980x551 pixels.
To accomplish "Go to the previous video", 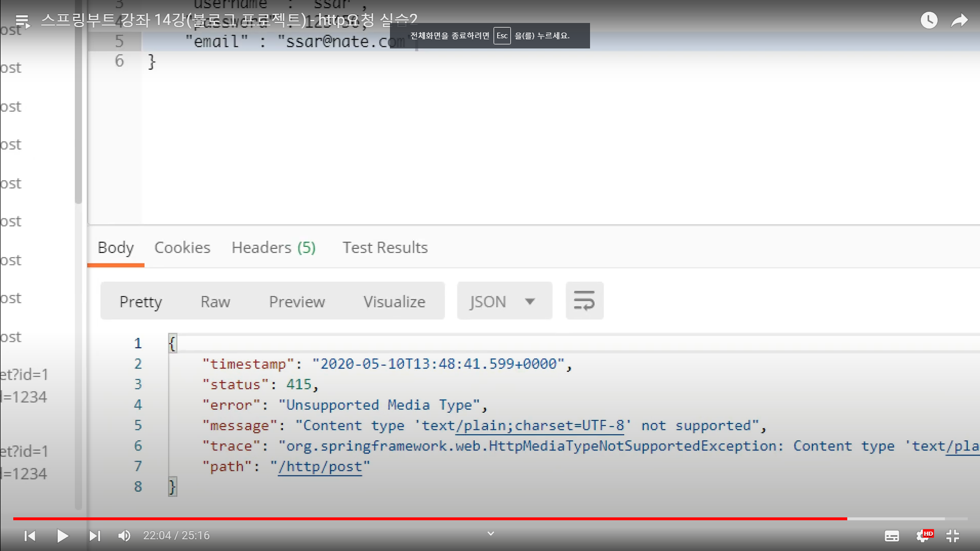I will pos(30,536).
